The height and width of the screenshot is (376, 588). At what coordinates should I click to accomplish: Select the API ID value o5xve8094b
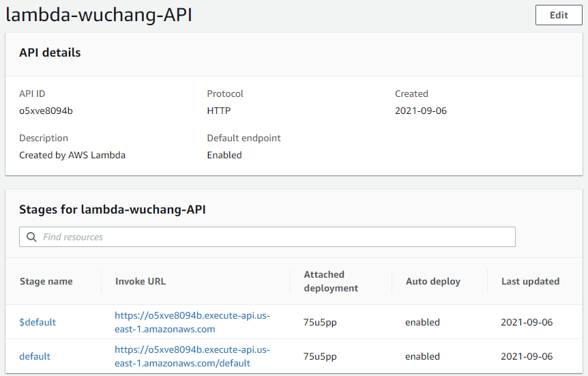(x=46, y=111)
